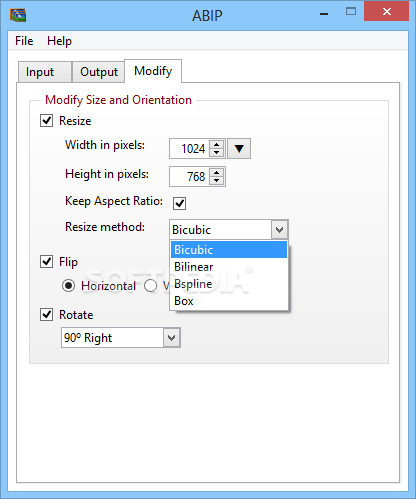Open the 90° Right rotation dropdown
The width and height of the screenshot is (416, 499).
click(121, 338)
